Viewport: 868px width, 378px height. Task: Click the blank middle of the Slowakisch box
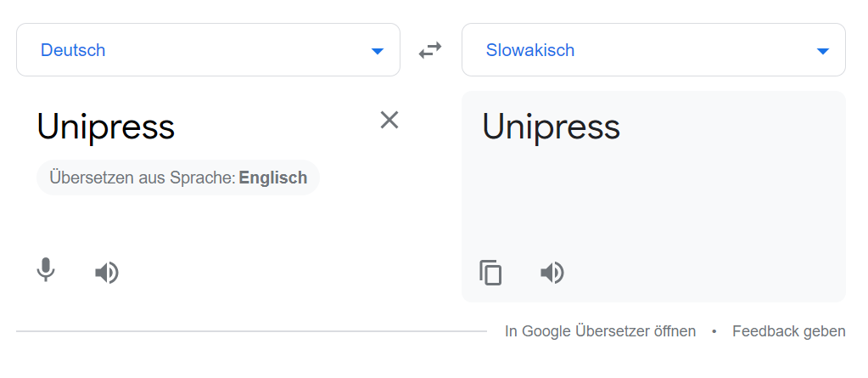click(692, 50)
